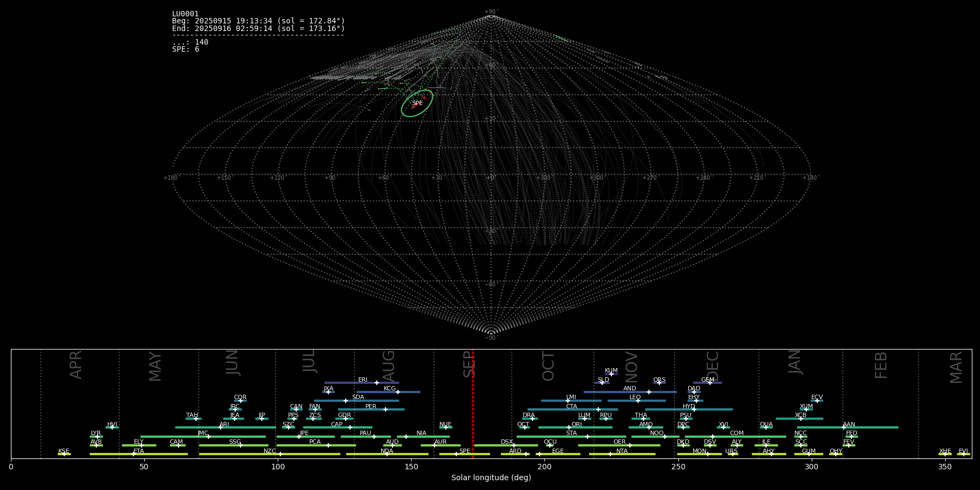This screenshot has width=980, height=490.
Task: Select the ERI shower label
Action: [363, 379]
